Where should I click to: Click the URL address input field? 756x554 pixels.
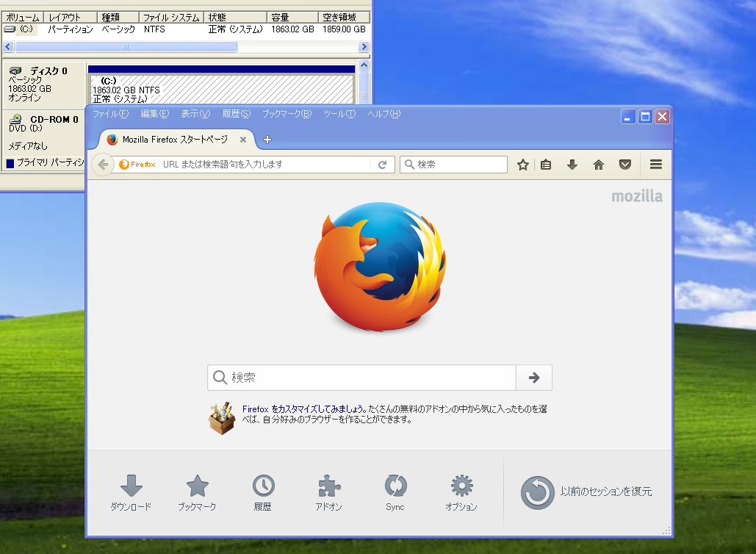click(x=265, y=165)
